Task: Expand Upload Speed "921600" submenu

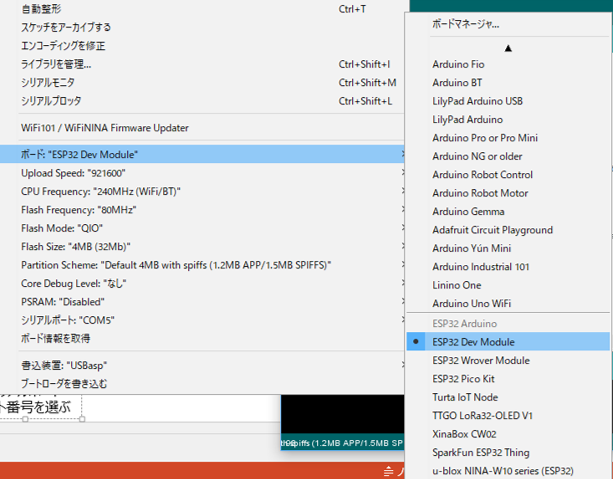Action: (x=202, y=173)
